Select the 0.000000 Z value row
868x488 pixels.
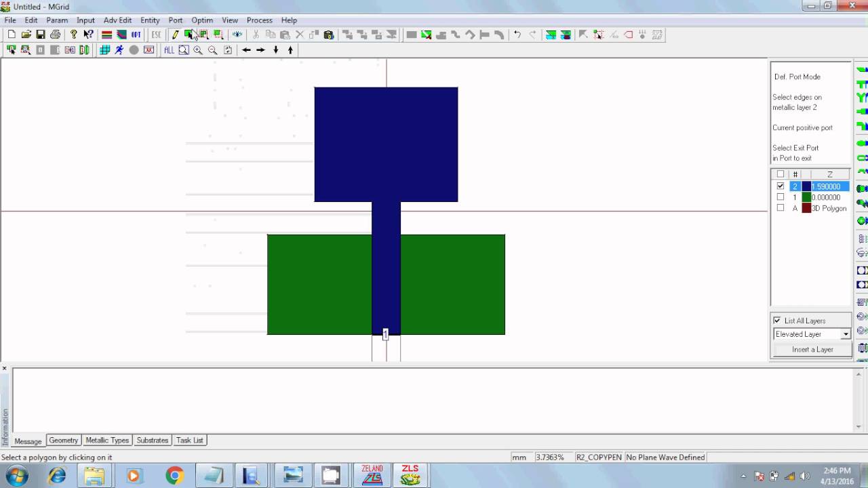(x=826, y=197)
